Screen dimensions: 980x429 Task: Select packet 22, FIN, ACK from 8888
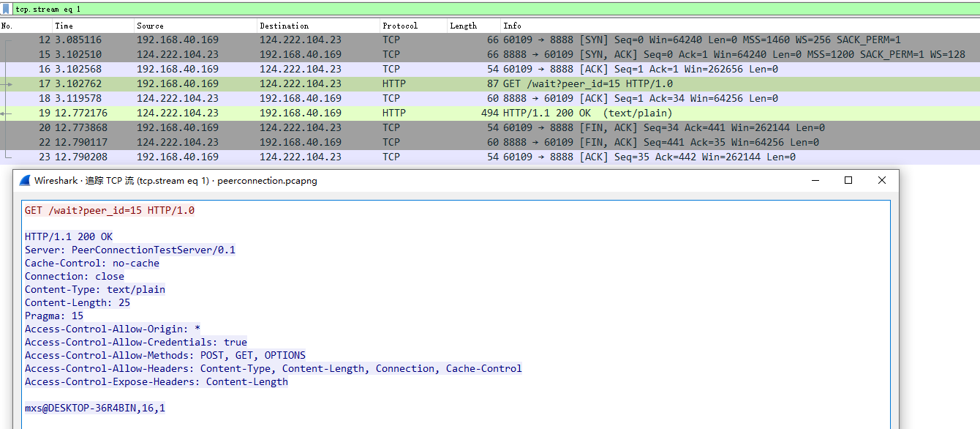pyautogui.click(x=490, y=142)
